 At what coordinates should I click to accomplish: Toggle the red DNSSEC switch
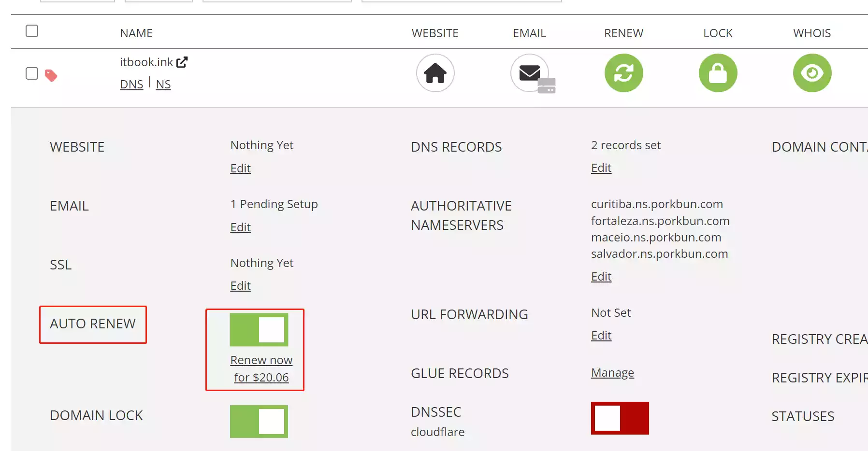(620, 418)
